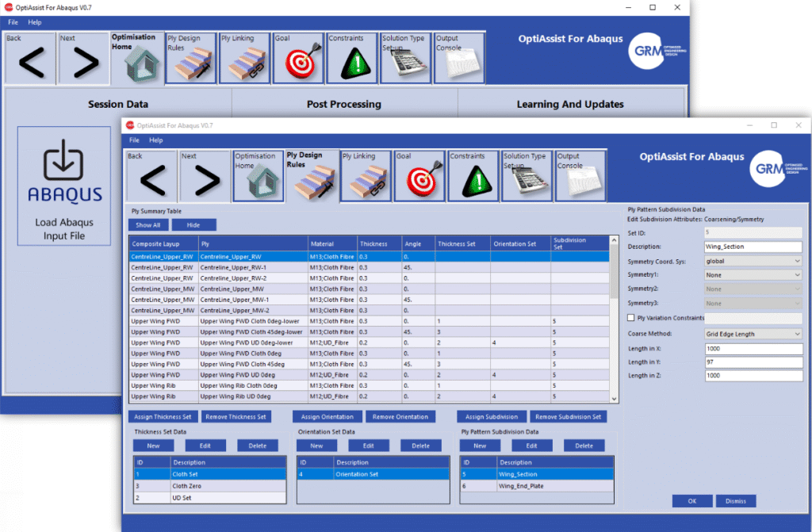Click the Length in Z field
This screenshot has width=812, height=532.
pyautogui.click(x=753, y=376)
